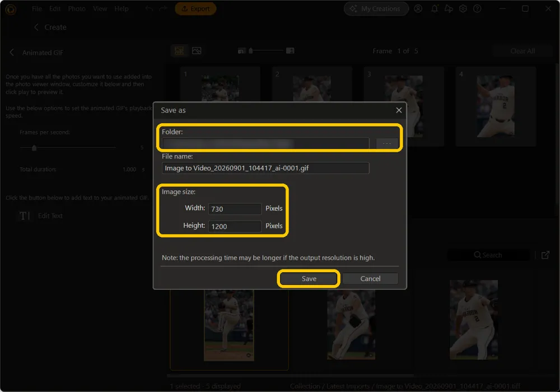
Task: Click Clear All button
Action: [x=522, y=51]
